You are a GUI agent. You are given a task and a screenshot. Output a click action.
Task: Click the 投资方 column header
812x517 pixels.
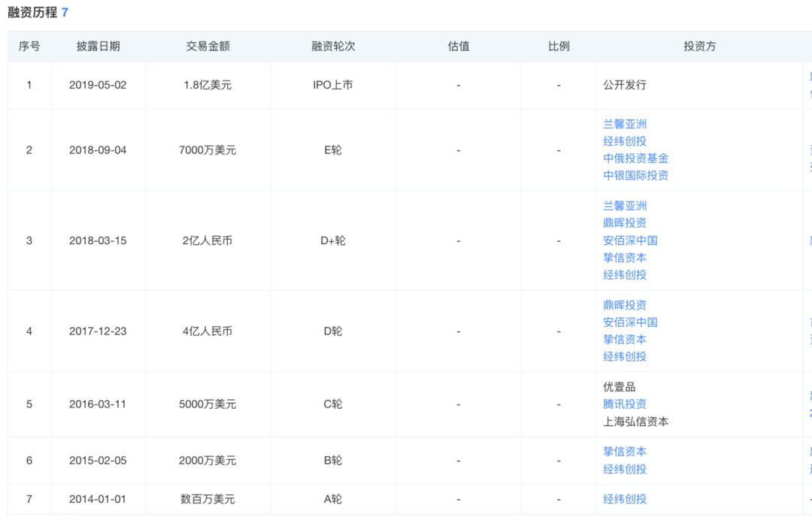tap(700, 46)
